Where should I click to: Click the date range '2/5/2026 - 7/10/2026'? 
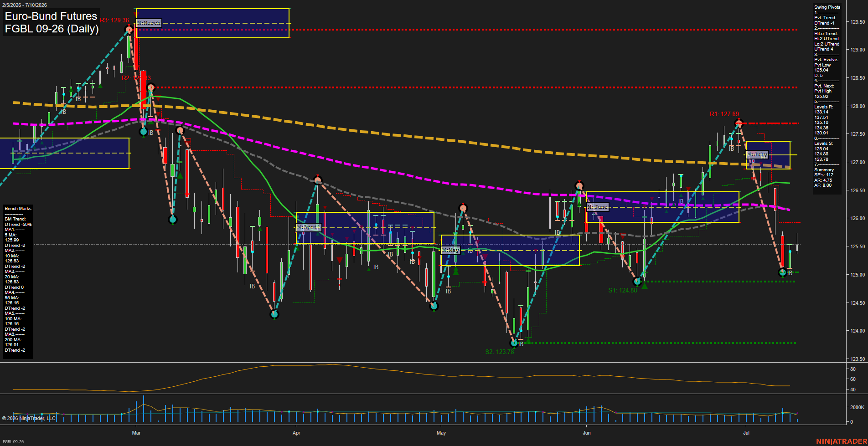pos(24,5)
